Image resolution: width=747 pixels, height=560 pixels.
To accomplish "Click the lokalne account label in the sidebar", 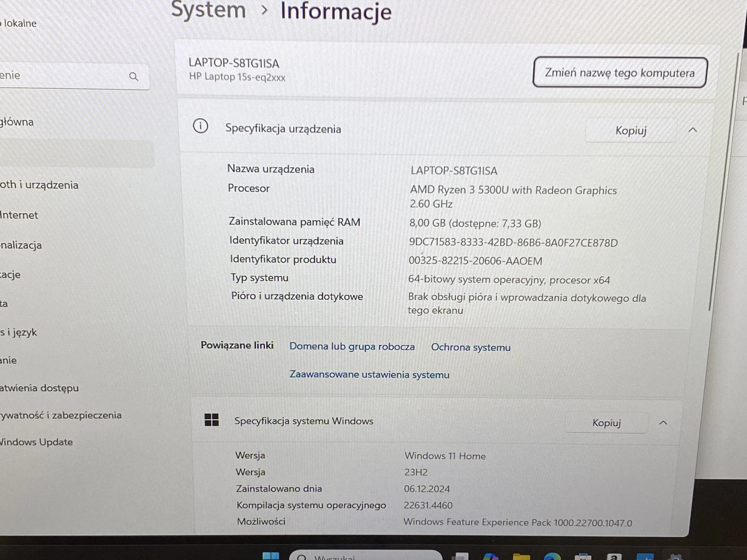I will [19, 23].
